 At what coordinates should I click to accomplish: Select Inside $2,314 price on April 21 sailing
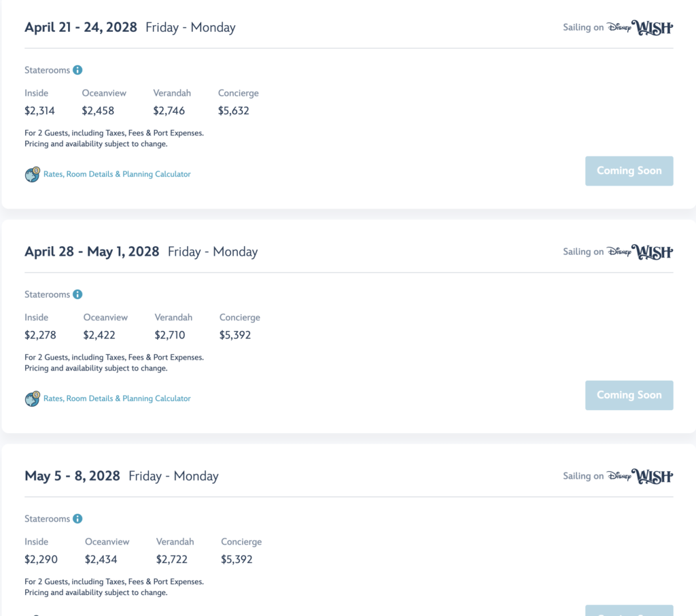click(x=39, y=111)
